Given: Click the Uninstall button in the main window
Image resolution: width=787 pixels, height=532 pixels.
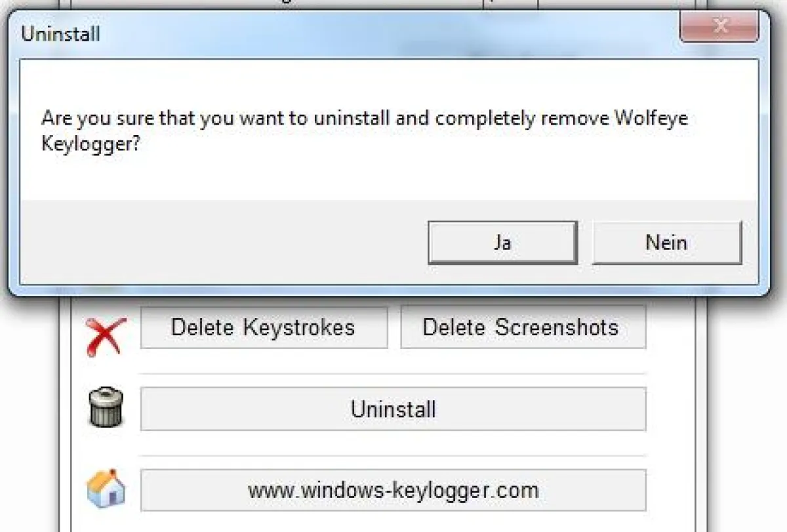Looking at the screenshot, I should tap(392, 409).
